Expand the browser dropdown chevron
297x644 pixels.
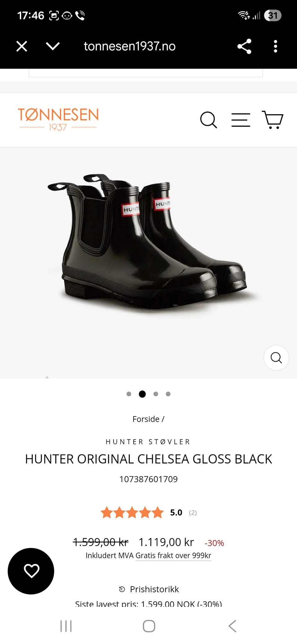pyautogui.click(x=53, y=46)
